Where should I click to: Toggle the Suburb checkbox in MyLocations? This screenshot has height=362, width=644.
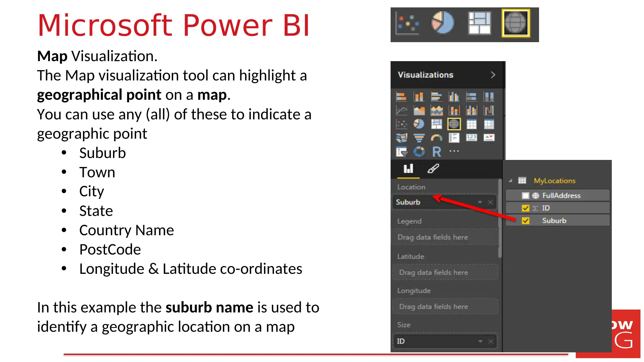pyautogui.click(x=527, y=220)
